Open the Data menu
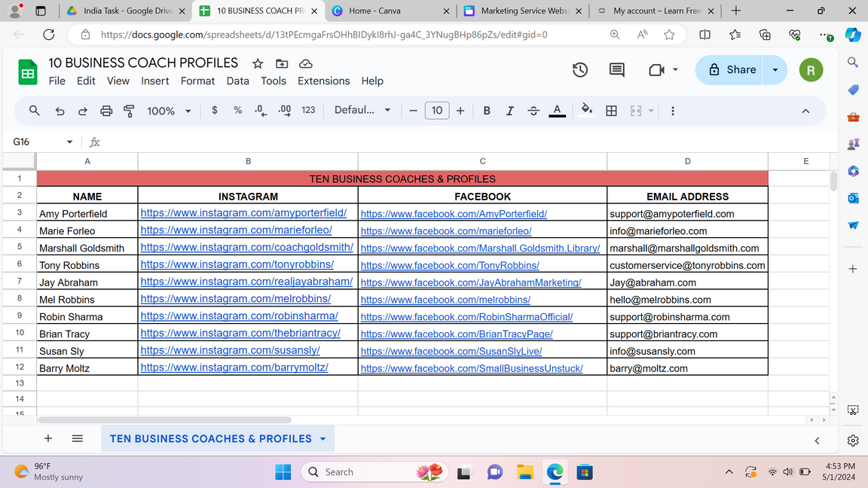 tap(237, 81)
